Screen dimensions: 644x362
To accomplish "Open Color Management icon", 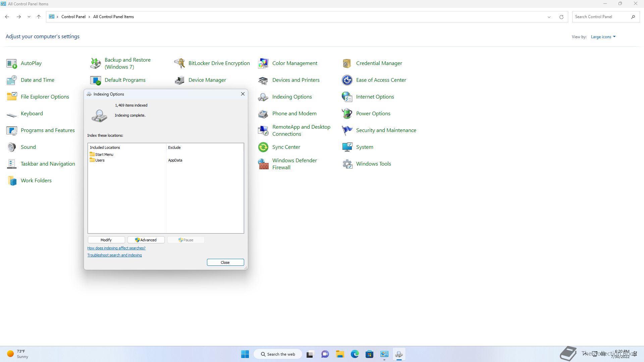I will 263,63.
